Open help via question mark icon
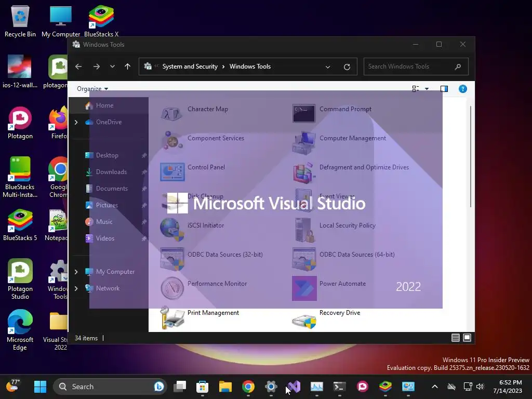This screenshot has width=532, height=399. 462,89
